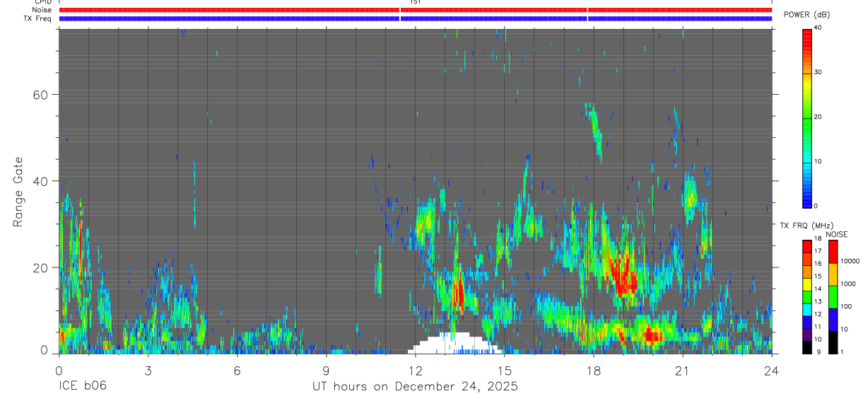Click the cyan 12-13 MHz TX FRQ swatch
The image size is (868, 401).
[807, 310]
